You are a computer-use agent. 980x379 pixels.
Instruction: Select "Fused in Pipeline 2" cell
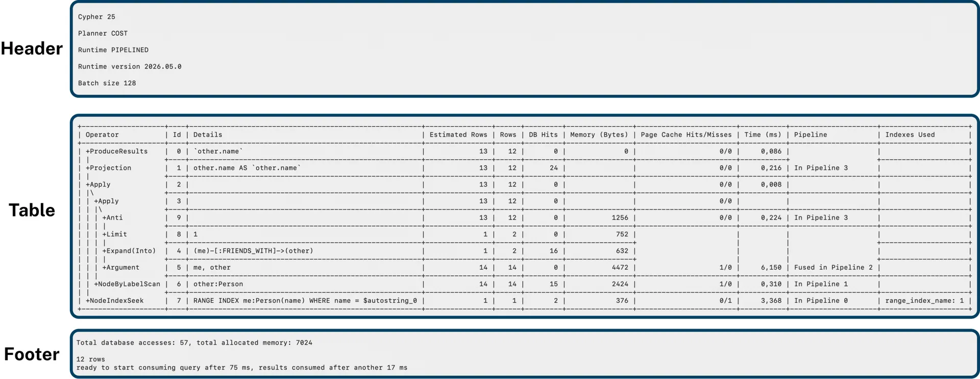pos(834,268)
